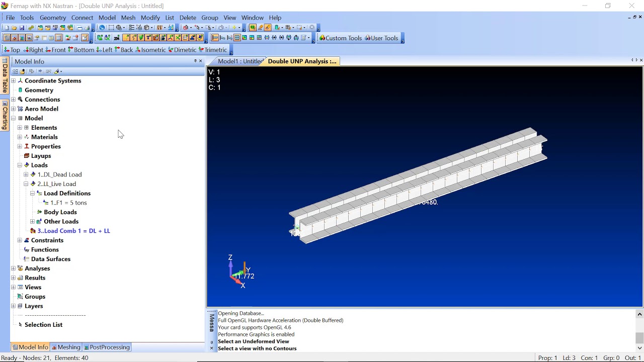Switch view to Isometric
The image size is (644, 362).
(150, 50)
